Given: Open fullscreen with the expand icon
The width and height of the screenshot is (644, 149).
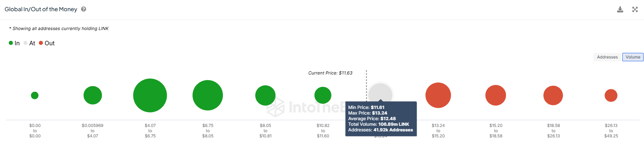Looking at the screenshot, I should [635, 9].
